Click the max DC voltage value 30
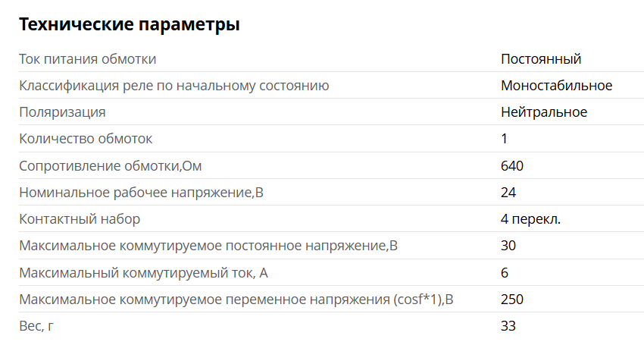Image resolution: width=644 pixels, height=342 pixels. (508, 246)
